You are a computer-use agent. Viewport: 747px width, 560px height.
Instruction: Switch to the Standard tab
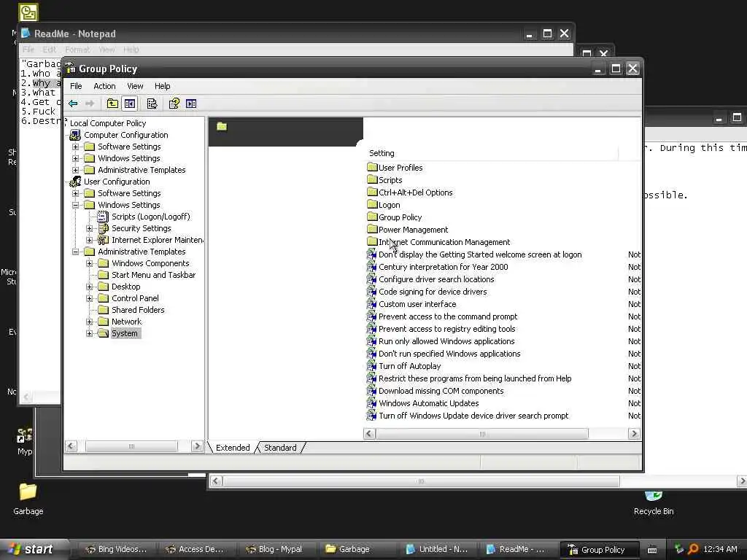(280, 448)
